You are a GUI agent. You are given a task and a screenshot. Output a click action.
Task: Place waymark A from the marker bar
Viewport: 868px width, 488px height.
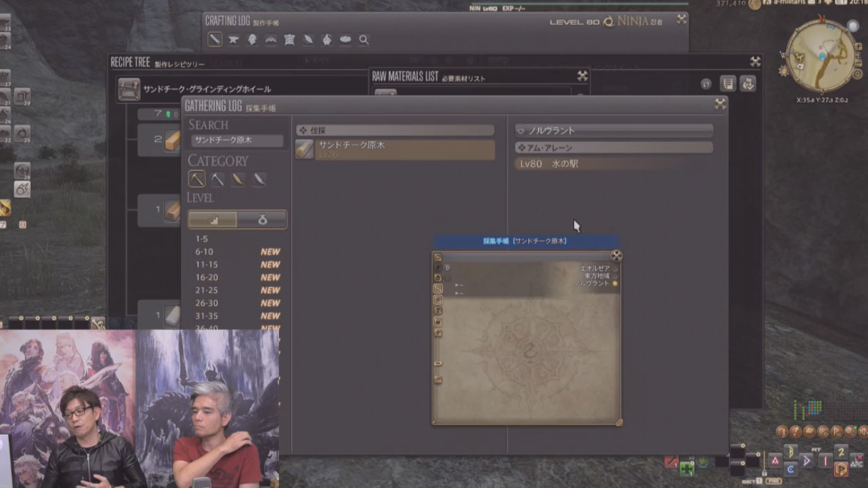click(x=775, y=461)
